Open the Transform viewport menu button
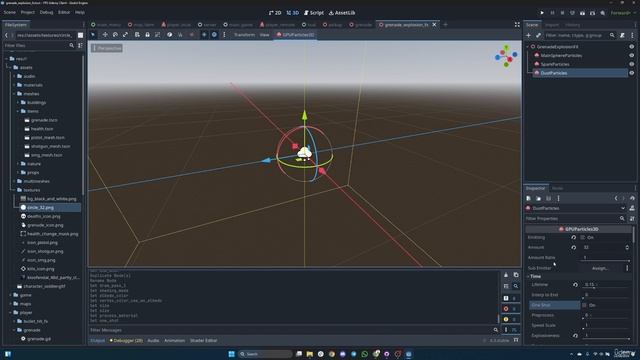Viewport: 640px width, 360px height. (244, 35)
